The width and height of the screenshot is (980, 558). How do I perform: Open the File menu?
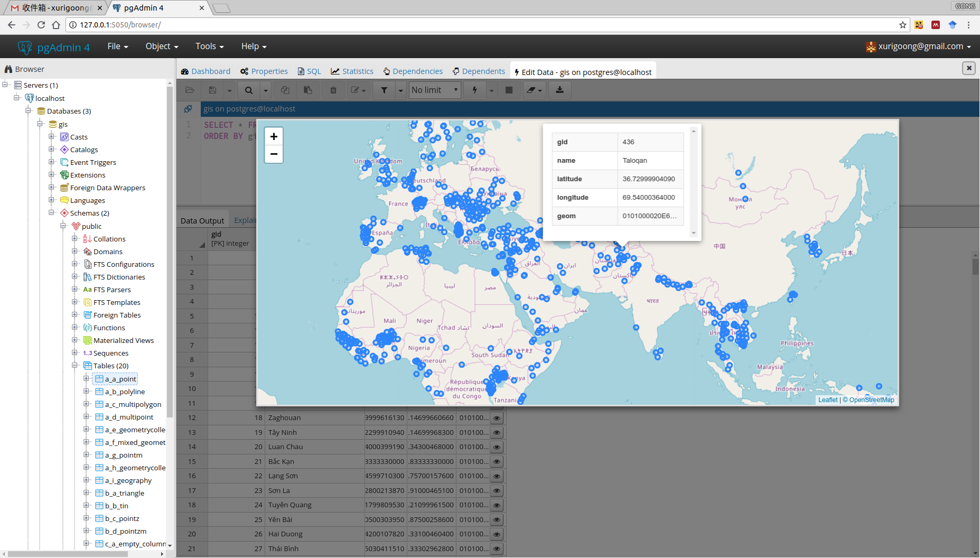point(118,46)
